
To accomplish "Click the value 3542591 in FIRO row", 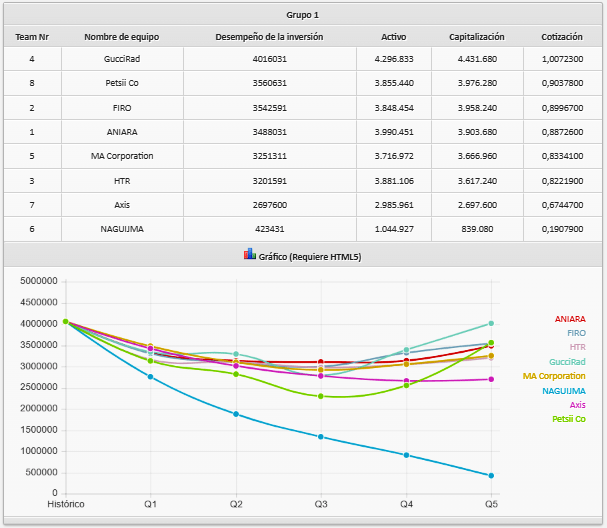I will point(270,108).
